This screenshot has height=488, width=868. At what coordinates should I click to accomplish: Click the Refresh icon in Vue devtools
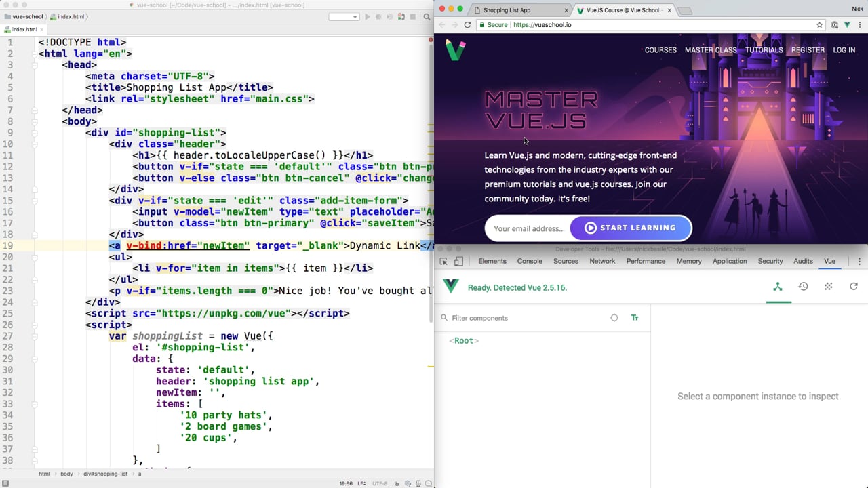click(854, 287)
